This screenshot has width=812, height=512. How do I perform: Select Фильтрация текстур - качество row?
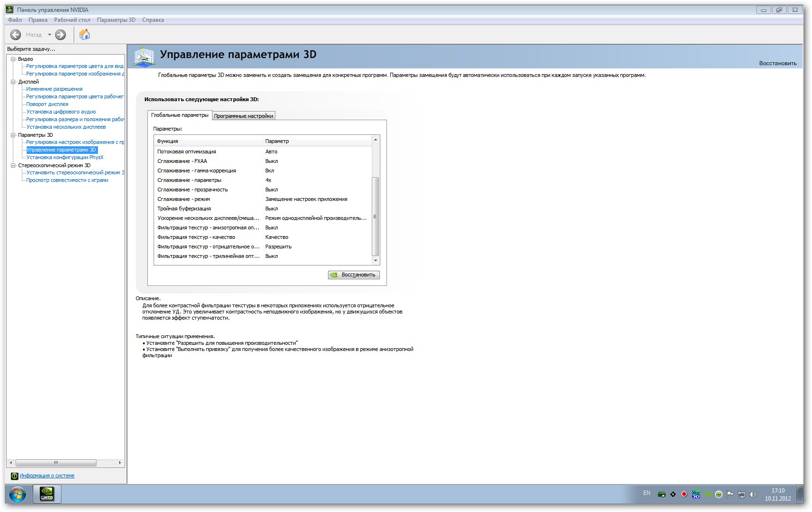(262, 237)
